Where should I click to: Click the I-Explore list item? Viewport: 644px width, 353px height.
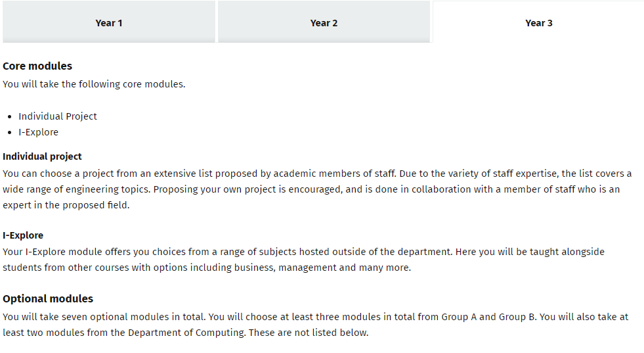pos(38,132)
